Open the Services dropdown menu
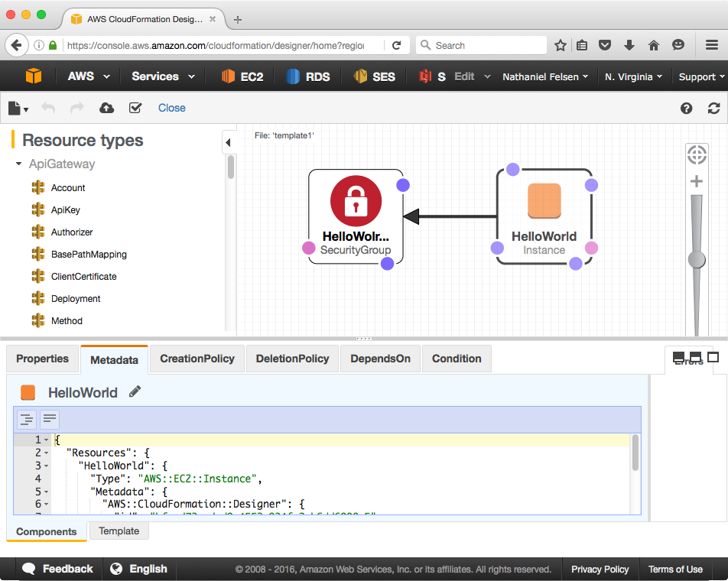Viewport: 728px width, 581px height. (163, 76)
